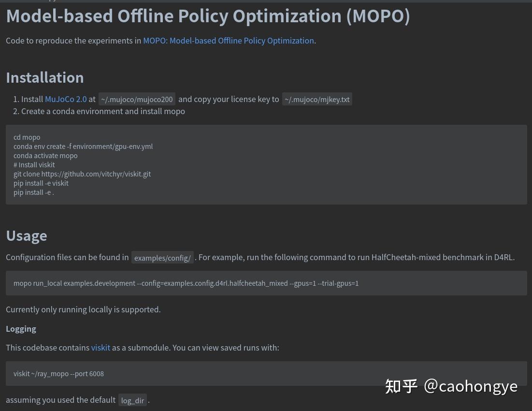Follow the viskit submodule hyperlink
Viewport: 532px width, 411px height.
[101, 347]
